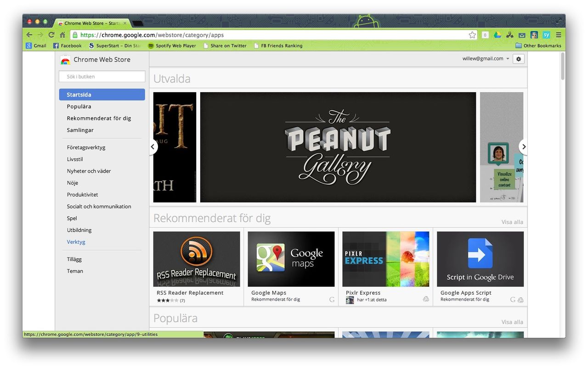Image resolution: width=588 pixels, height=369 pixels.
Task: Open the SuperStart bookmark
Action: (x=115, y=45)
